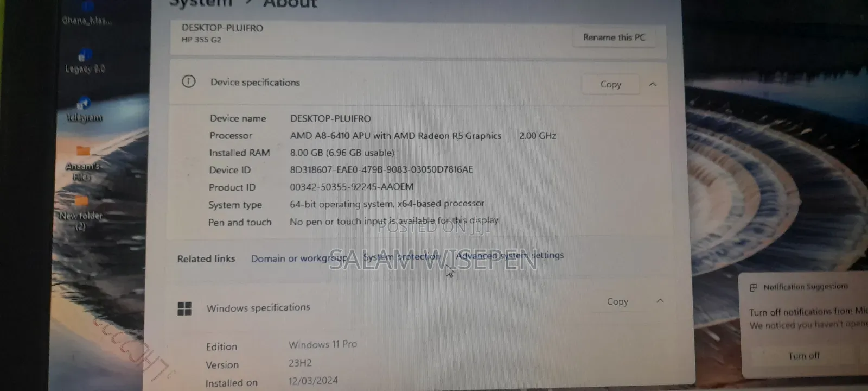Select the Installed on date 12/03/2024
This screenshot has height=391, width=868.
(313, 381)
